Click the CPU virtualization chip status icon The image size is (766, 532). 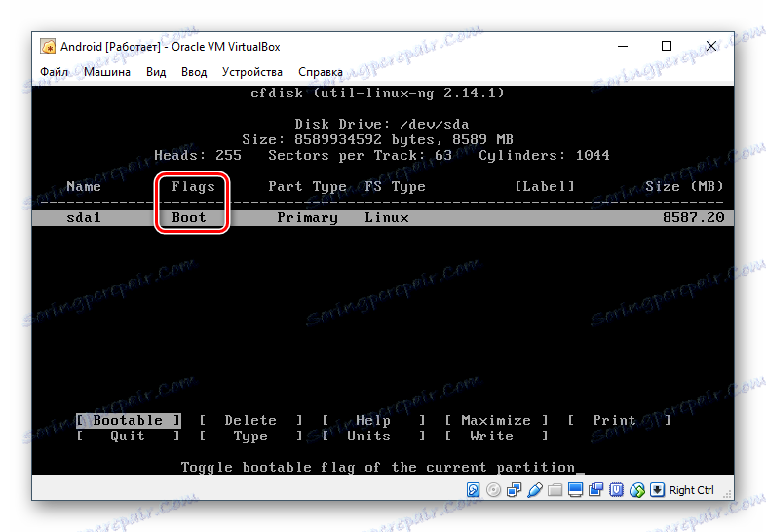617,489
